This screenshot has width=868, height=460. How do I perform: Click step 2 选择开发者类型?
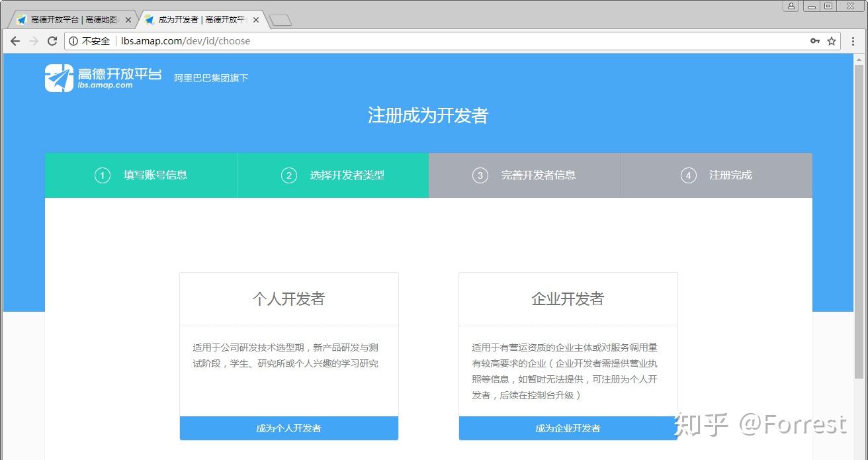[333, 175]
